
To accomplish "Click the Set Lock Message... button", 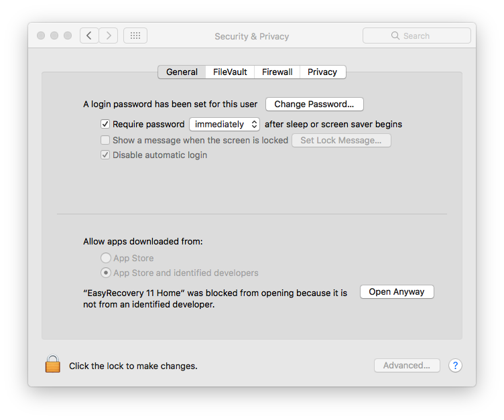I will click(x=341, y=141).
